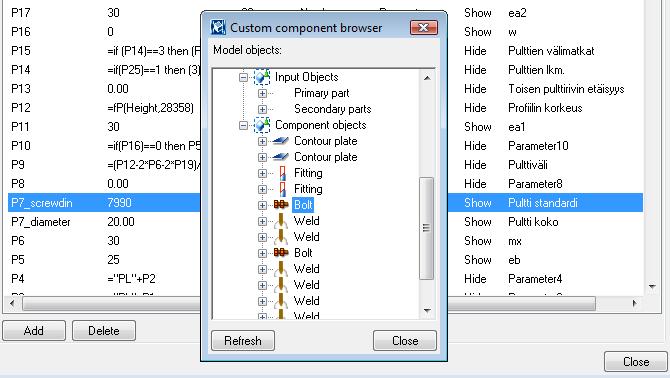Click the Show cell beside ea2
This screenshot has height=378, width=670.
pos(478,13)
